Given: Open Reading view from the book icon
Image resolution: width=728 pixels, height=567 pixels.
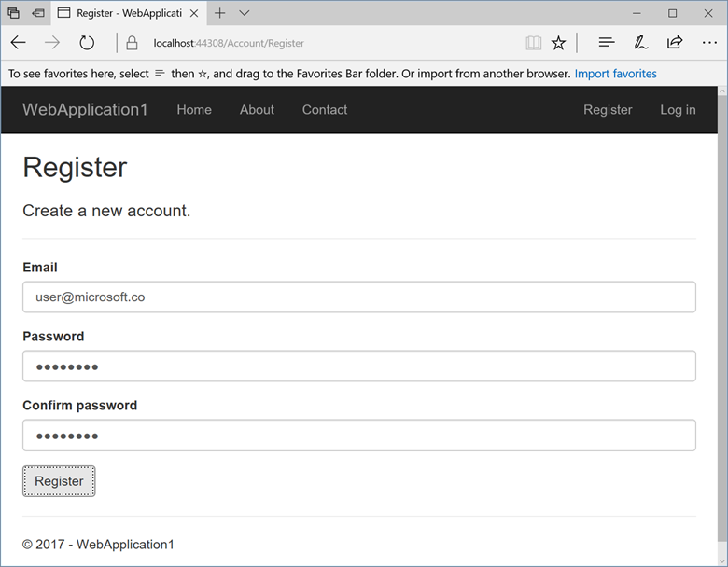Looking at the screenshot, I should coord(533,43).
